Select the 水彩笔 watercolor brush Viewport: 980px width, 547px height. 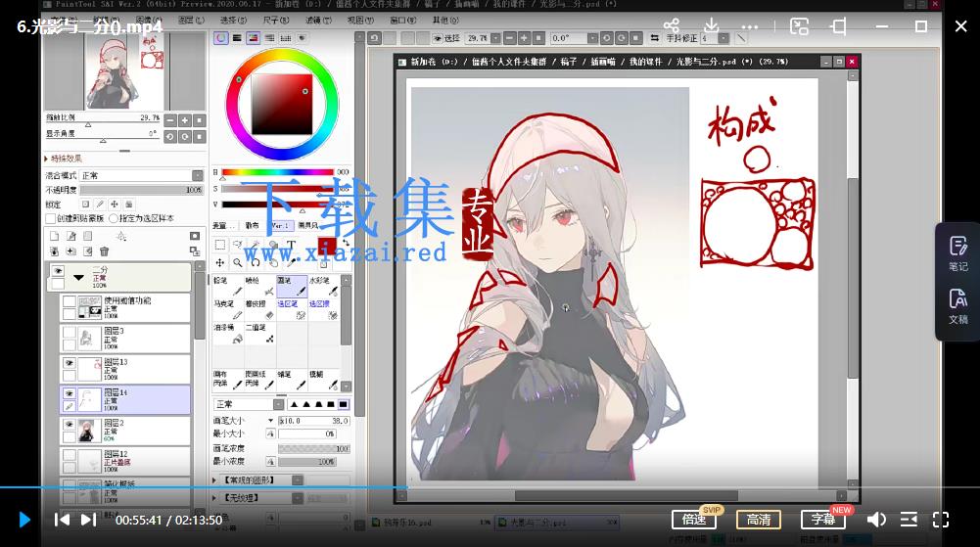[x=324, y=286]
